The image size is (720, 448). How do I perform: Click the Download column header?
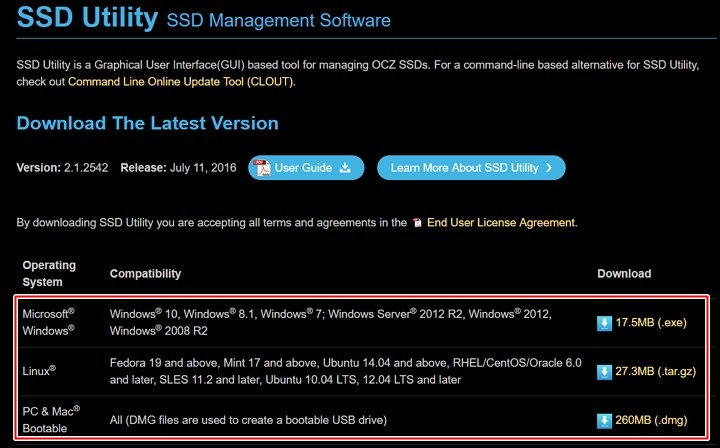[624, 274]
